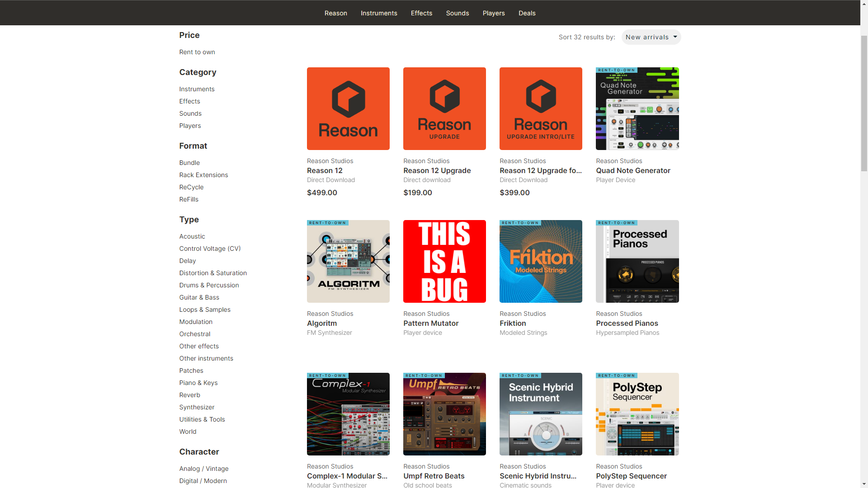The image size is (868, 488).
Task: Filter by Control Voltage (CV) type
Action: click(x=210, y=249)
